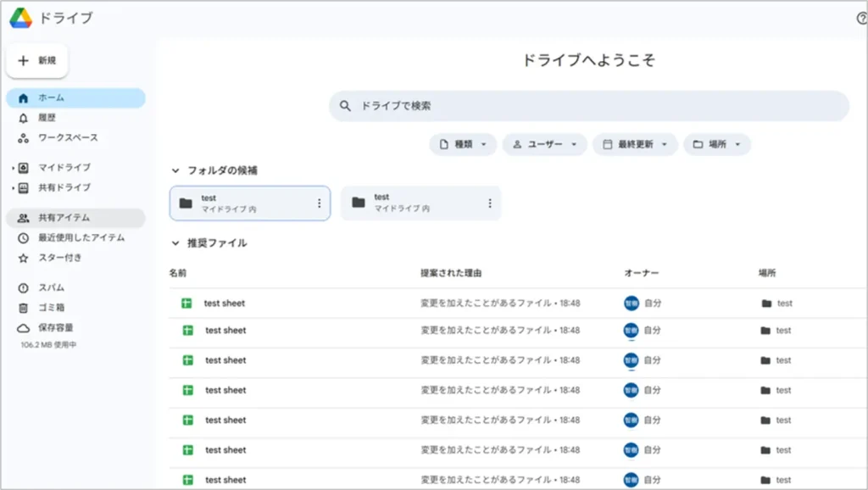
Task: Open the 場所 location filter dropdown
Action: (716, 145)
